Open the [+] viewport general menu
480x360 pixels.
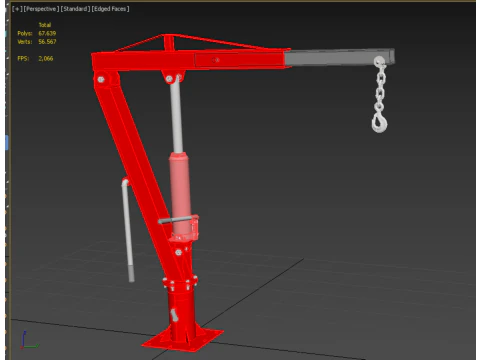coord(17,9)
